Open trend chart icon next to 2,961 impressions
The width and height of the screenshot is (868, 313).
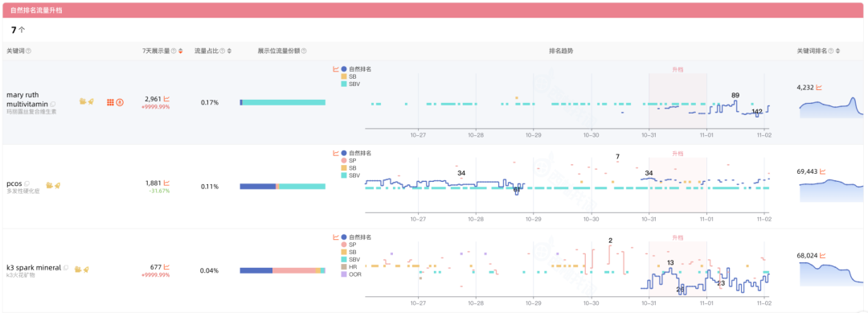point(166,99)
